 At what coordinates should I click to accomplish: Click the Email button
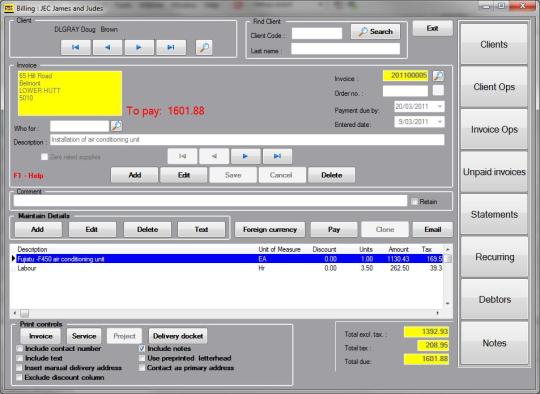433,229
